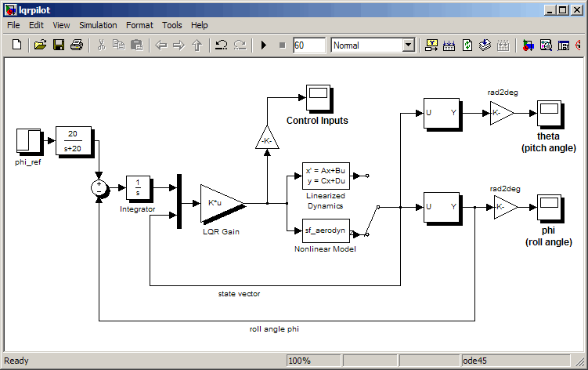588x370 pixels.
Task: Open the Simulation menu
Action: tap(98, 25)
